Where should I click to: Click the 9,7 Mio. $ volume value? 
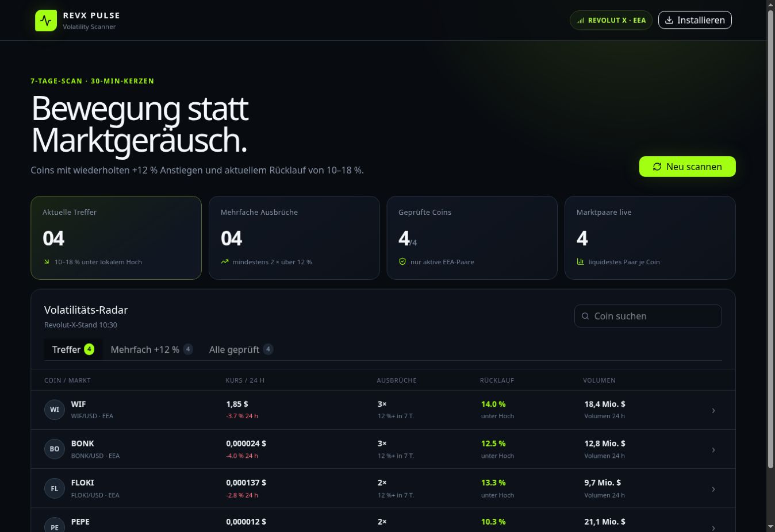[603, 483]
